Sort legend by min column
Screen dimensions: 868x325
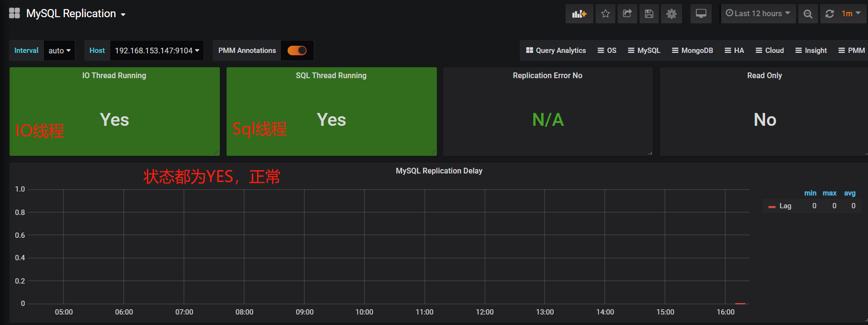point(810,193)
